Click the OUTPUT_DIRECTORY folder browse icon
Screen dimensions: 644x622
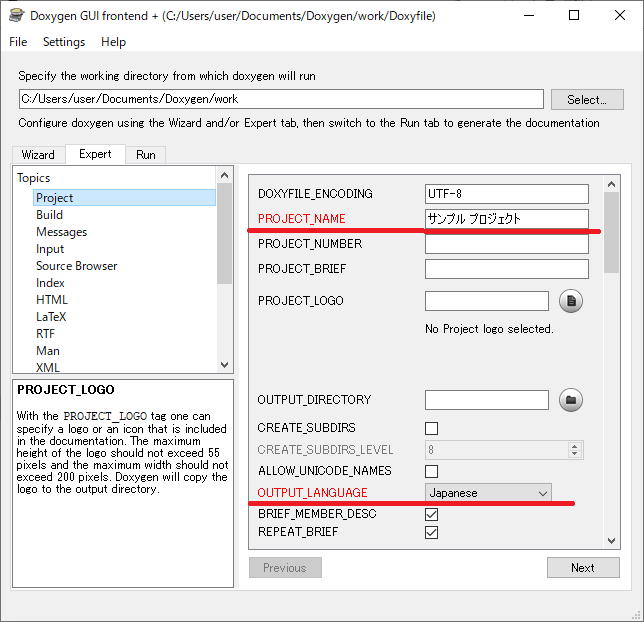click(x=570, y=400)
